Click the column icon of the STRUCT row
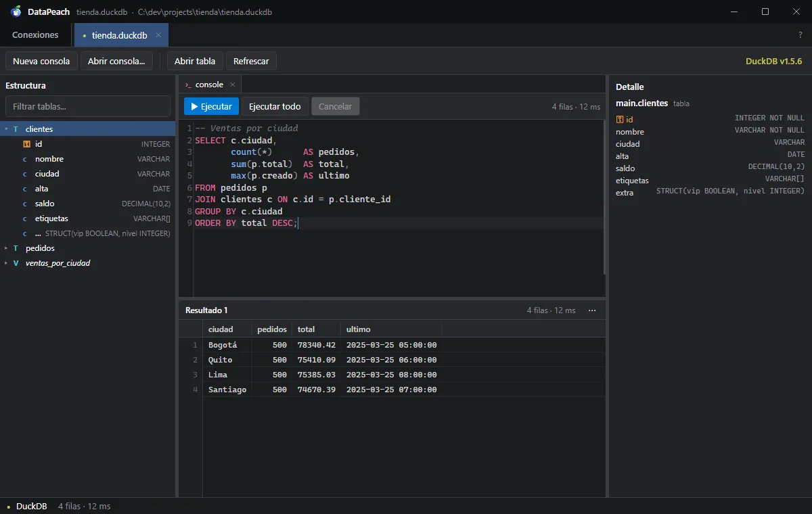The height and width of the screenshot is (514, 812). pos(25,233)
